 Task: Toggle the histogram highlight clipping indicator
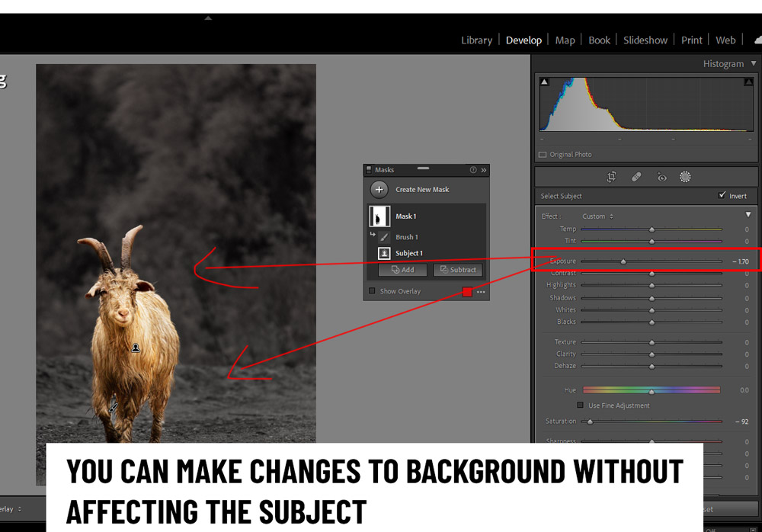point(749,82)
